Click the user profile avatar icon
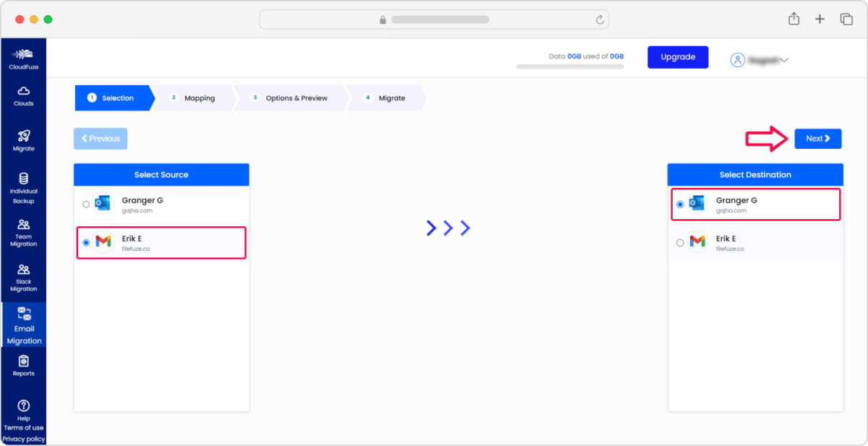This screenshot has height=446, width=868. coord(737,60)
